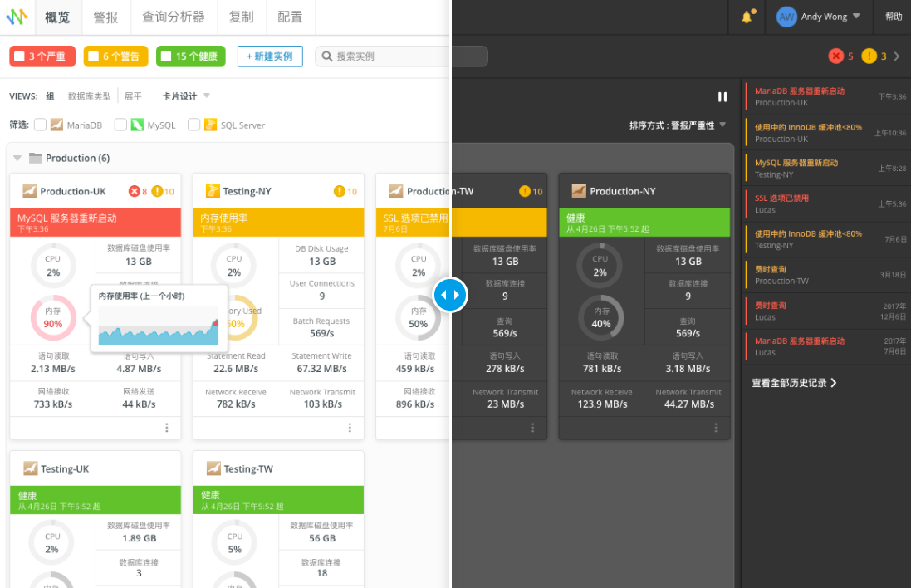Collapse the Production (6) group

17,158
